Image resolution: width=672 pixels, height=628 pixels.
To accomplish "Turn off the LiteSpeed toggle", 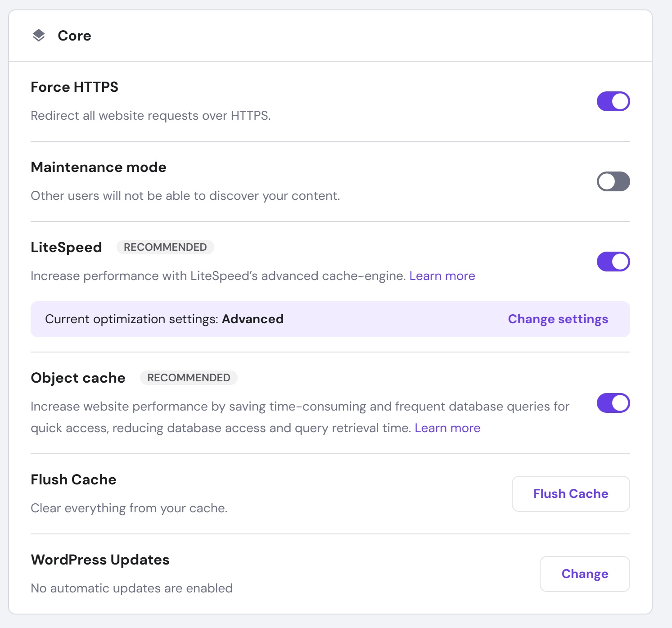I will (x=613, y=262).
